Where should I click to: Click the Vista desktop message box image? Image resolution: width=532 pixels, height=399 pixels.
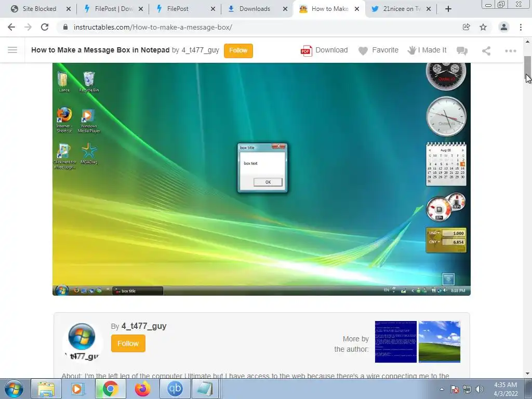261,179
